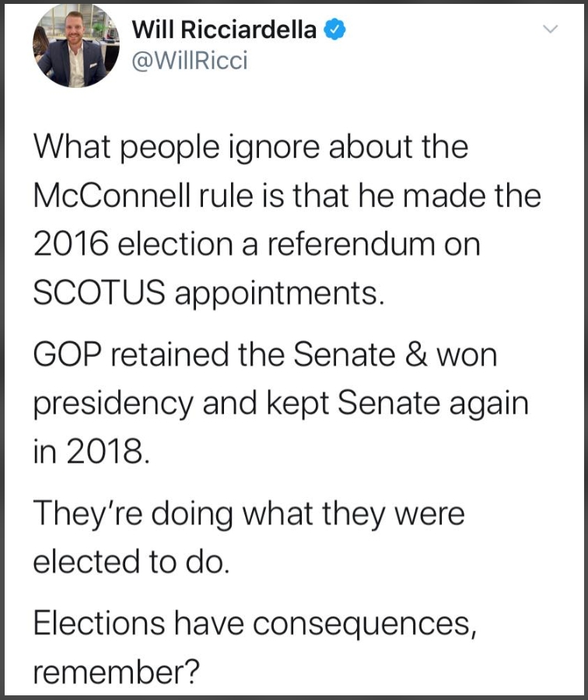This screenshot has height=700, width=588.
Task: Click the 'Elections have consequences,' line
Action: [255, 624]
